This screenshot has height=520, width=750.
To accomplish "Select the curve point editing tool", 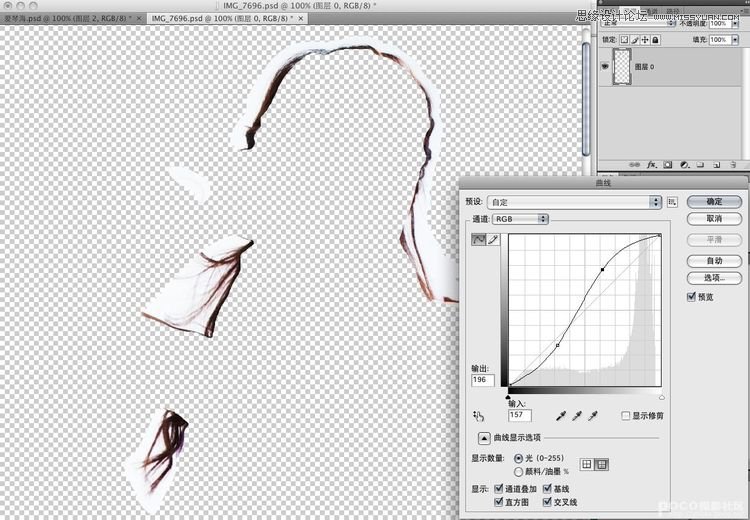I will pos(478,240).
